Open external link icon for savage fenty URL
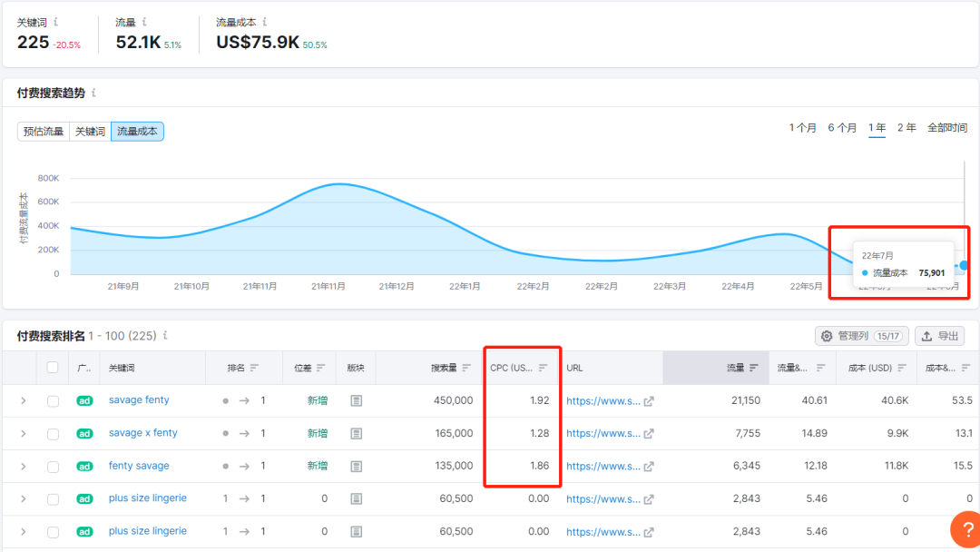980x552 pixels. (648, 400)
